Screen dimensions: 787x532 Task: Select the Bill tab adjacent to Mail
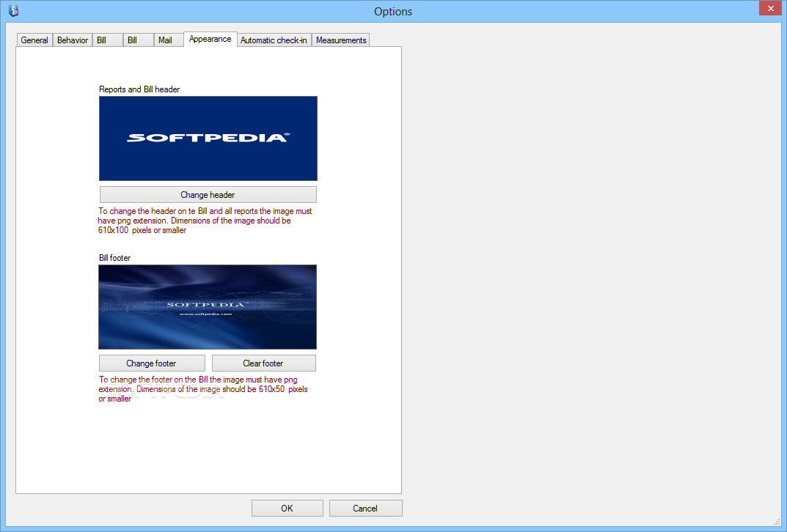[x=138, y=40]
